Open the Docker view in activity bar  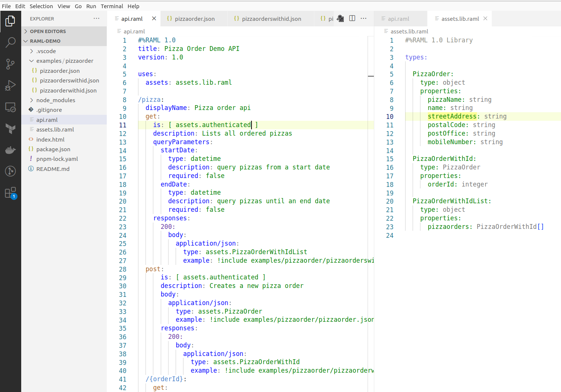pyautogui.click(x=10, y=150)
